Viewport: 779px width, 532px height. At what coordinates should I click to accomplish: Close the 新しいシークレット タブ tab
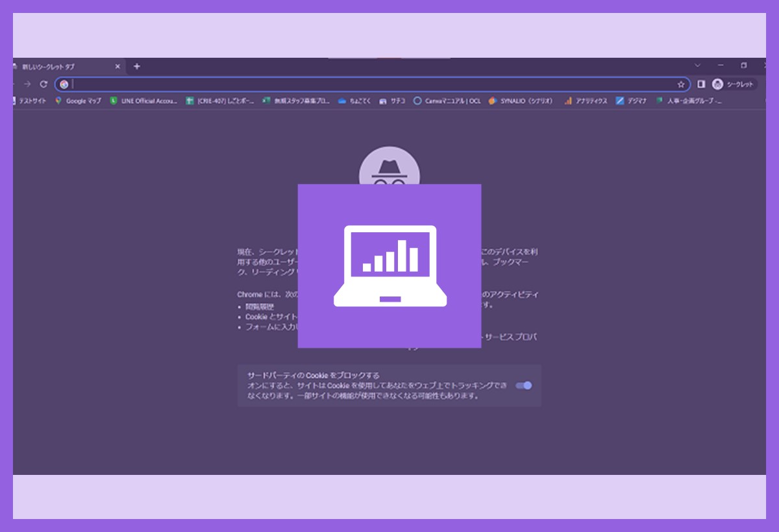117,66
